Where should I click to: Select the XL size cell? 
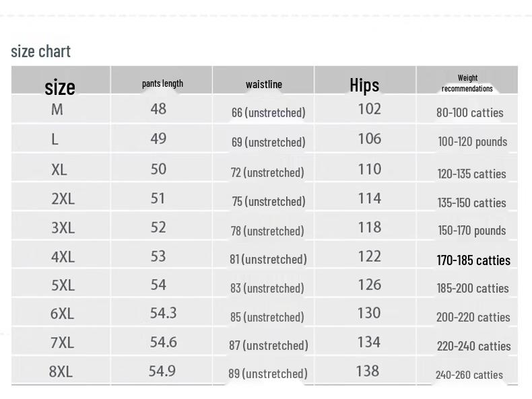pos(59,170)
